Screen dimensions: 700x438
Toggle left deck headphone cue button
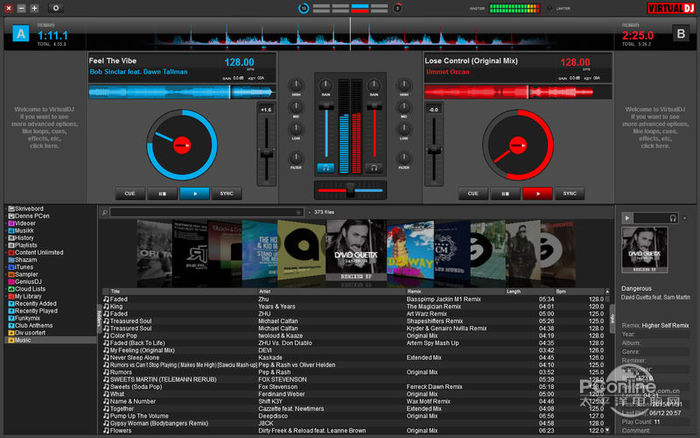pyautogui.click(x=326, y=168)
